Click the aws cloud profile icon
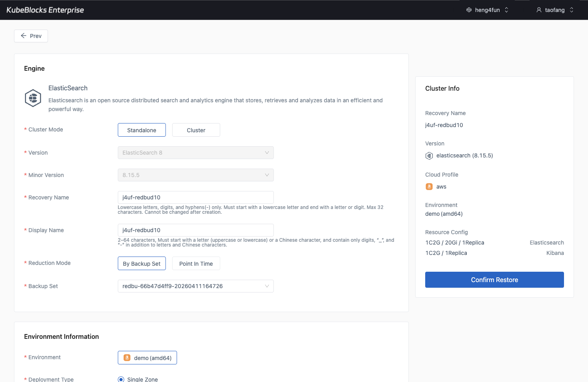This screenshot has height=382, width=588. click(x=429, y=187)
